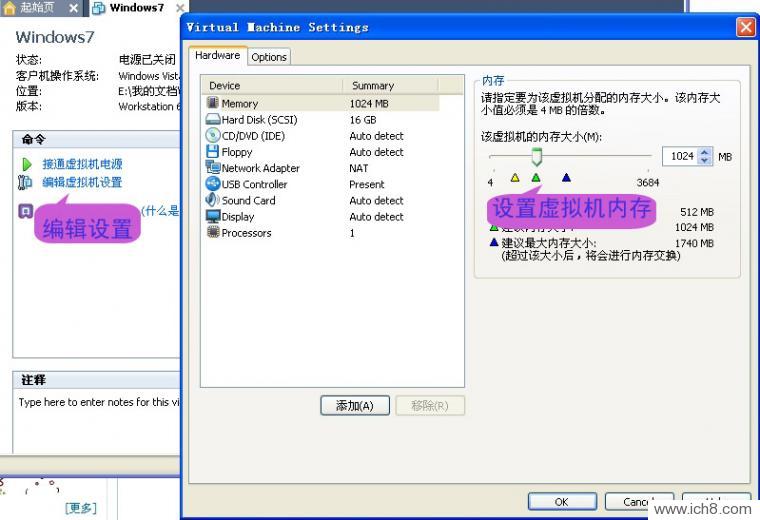Select the 'Processors' row label

(x=246, y=233)
